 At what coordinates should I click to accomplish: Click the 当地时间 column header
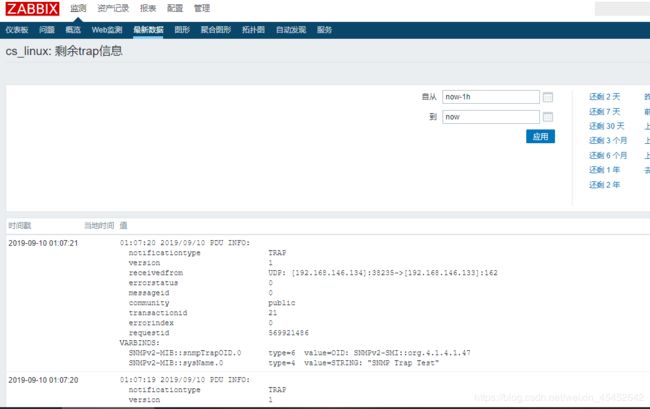pos(99,225)
